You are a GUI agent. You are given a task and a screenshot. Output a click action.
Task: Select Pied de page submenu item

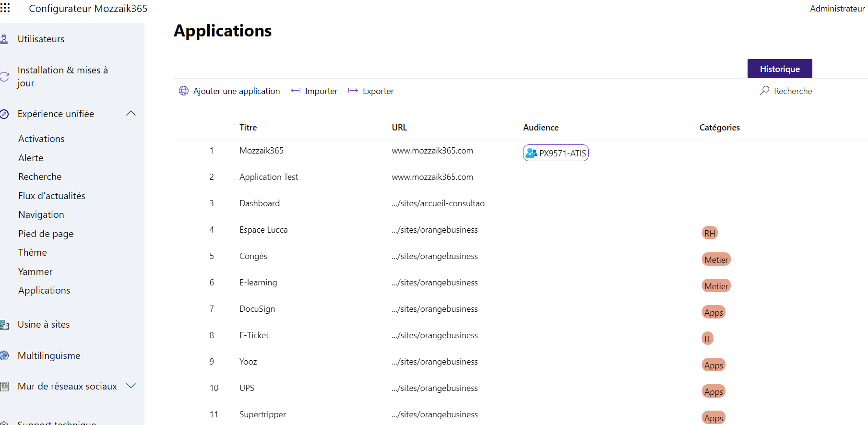pos(46,234)
